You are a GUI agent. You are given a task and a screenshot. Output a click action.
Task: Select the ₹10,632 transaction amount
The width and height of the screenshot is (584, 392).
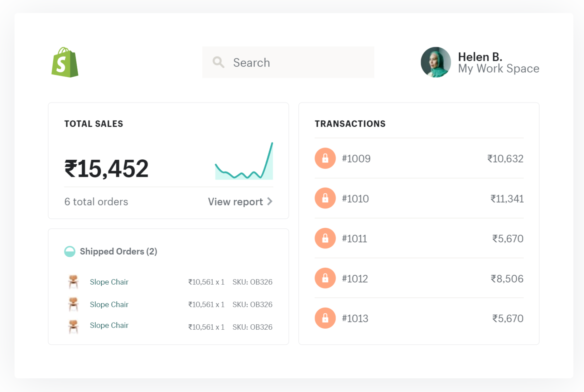pos(505,159)
